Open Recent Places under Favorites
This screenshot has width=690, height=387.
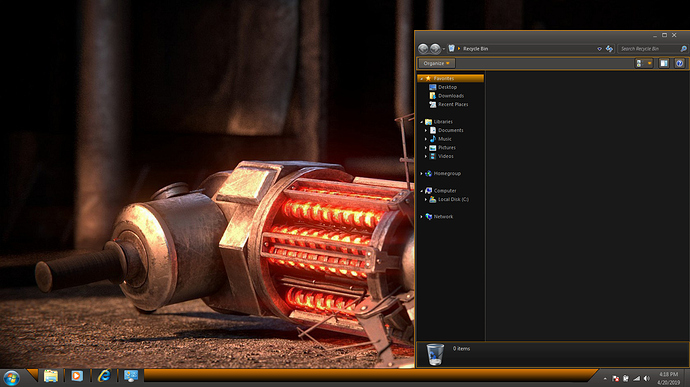[453, 104]
